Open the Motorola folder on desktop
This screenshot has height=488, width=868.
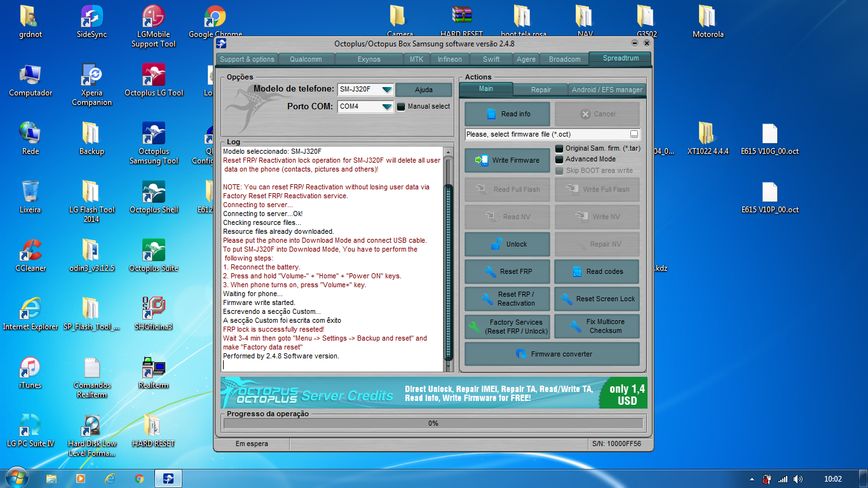click(708, 22)
